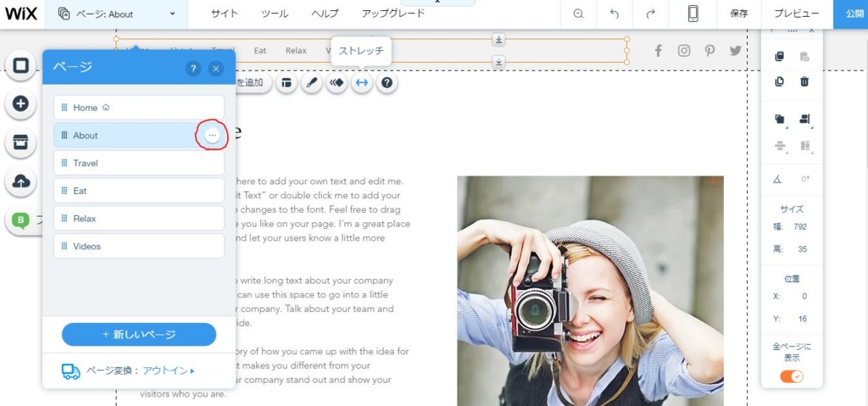Click the height value 35
868x406 pixels.
point(802,249)
